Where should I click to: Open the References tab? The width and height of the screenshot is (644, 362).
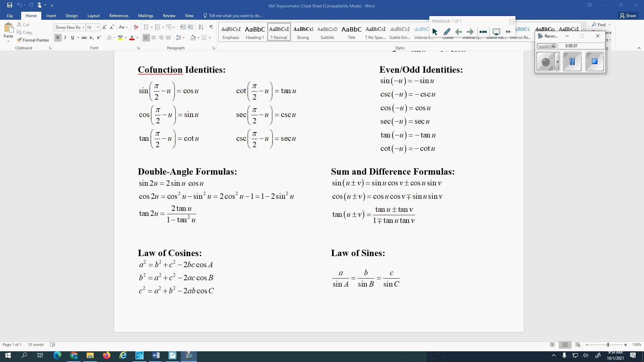pyautogui.click(x=119, y=16)
